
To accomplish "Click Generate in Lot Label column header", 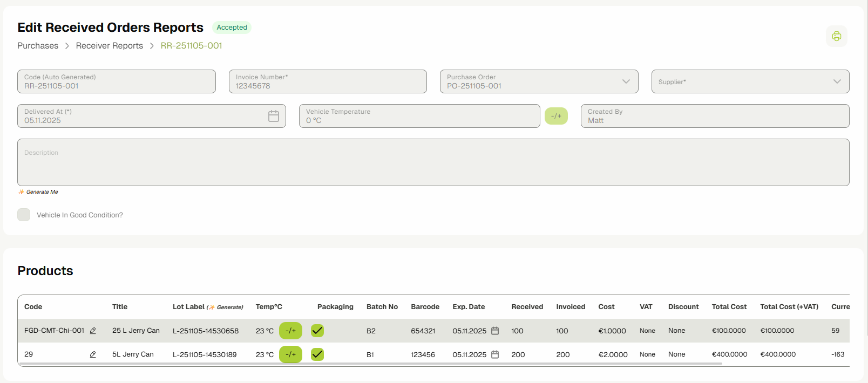I will [229, 307].
